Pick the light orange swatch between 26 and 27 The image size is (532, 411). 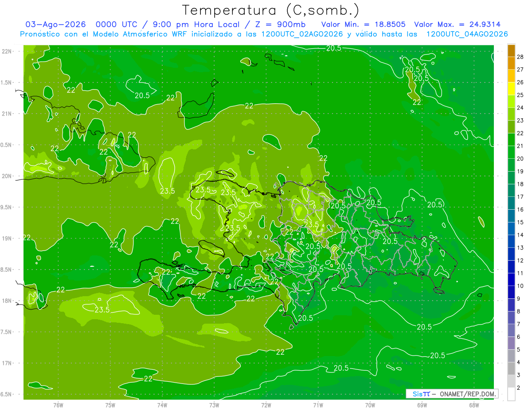(511, 76)
